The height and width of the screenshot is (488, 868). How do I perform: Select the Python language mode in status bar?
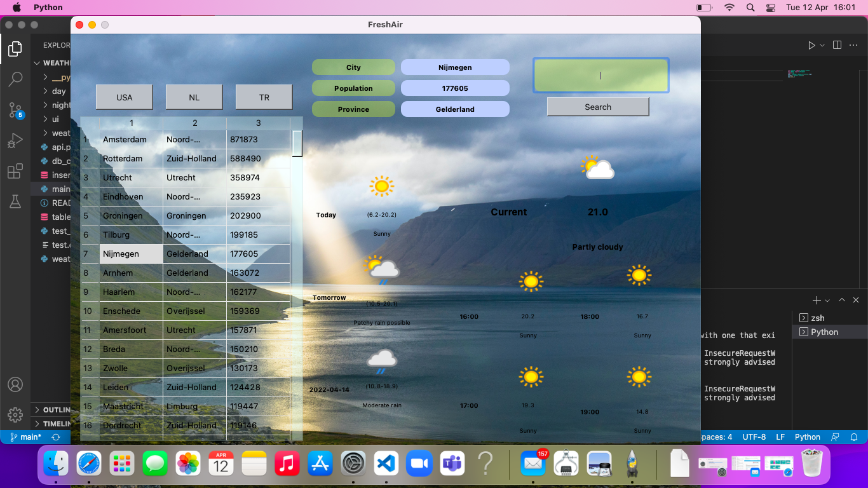[x=808, y=437]
